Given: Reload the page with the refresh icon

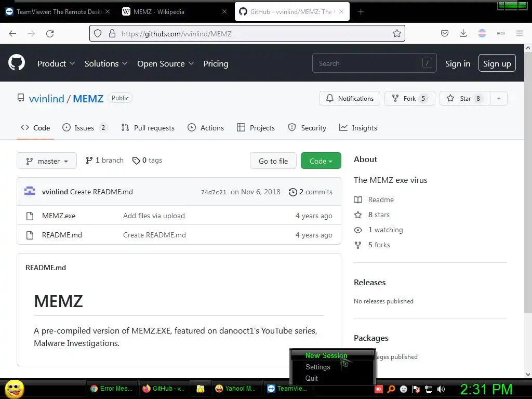Looking at the screenshot, I should tap(50, 34).
